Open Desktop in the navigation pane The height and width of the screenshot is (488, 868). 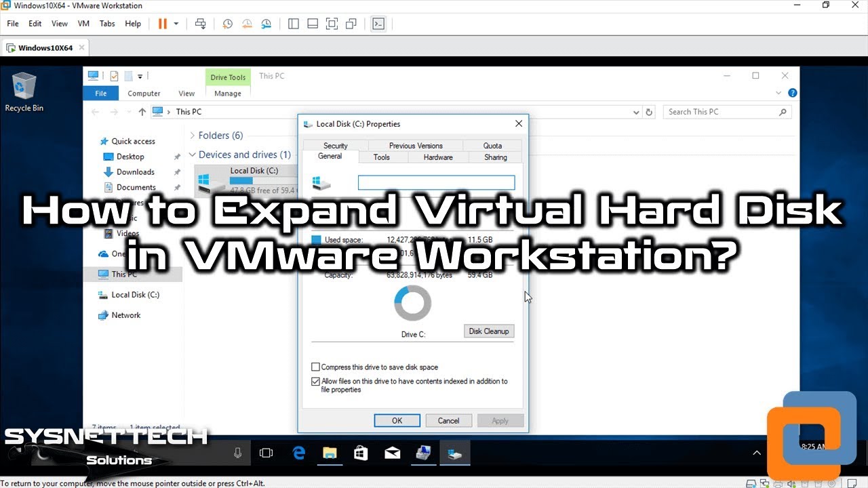(130, 157)
